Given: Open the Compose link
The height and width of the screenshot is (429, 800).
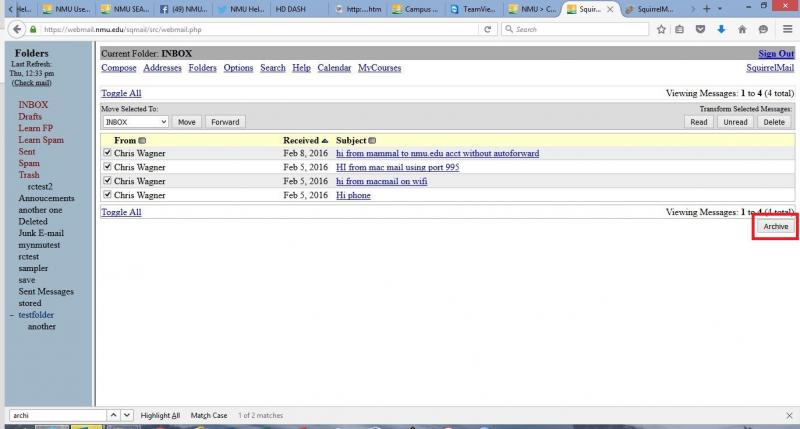Looking at the screenshot, I should coord(119,68).
